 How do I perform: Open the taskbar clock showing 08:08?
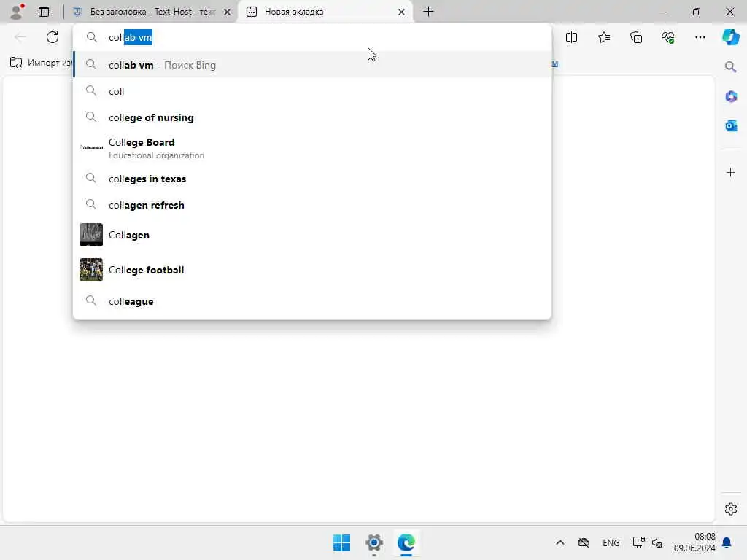[694, 542]
